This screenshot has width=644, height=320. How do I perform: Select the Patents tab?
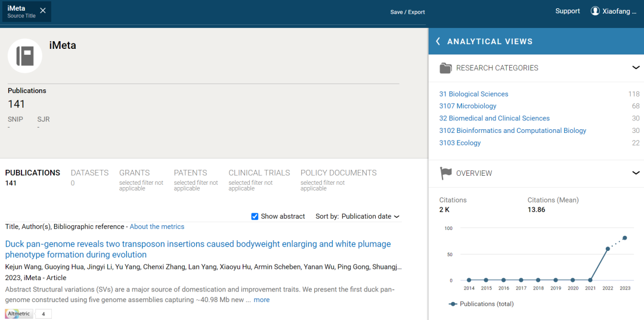[x=196, y=180]
